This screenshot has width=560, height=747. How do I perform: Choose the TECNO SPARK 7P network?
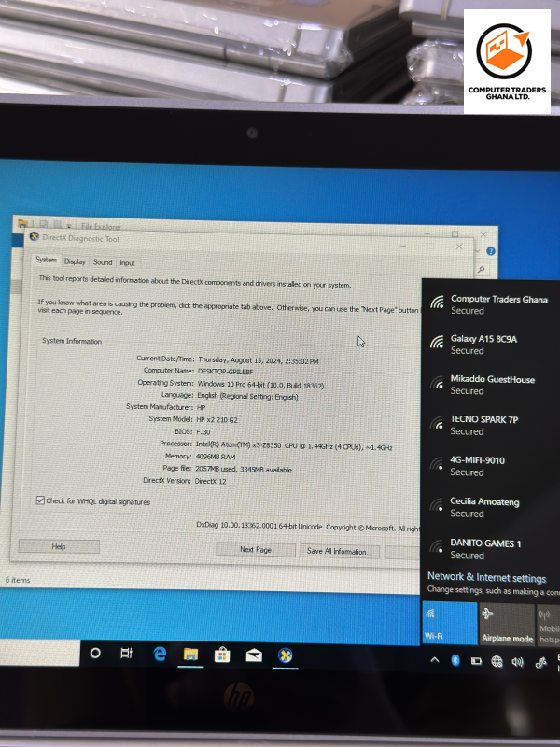(491, 426)
